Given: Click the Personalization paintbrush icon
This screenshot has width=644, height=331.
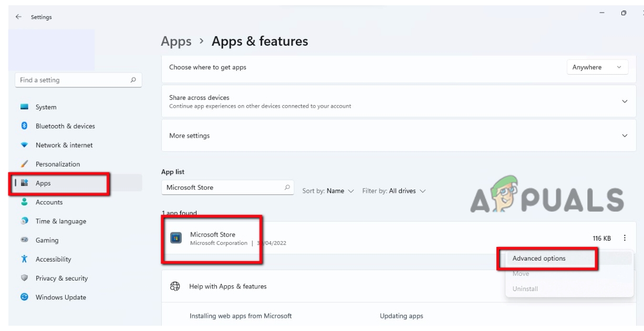Looking at the screenshot, I should pos(24,164).
